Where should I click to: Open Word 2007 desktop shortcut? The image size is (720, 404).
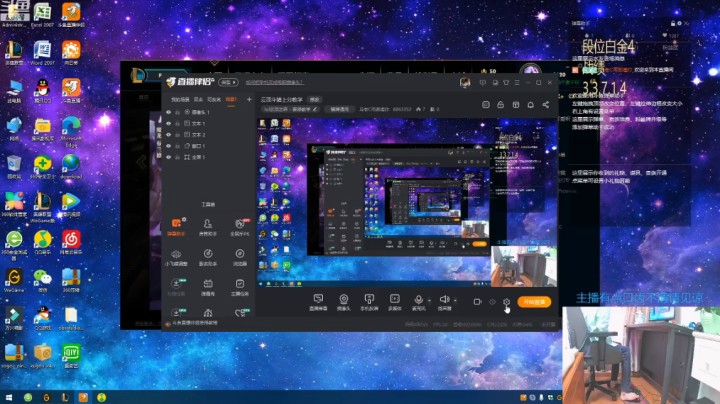coord(42,52)
